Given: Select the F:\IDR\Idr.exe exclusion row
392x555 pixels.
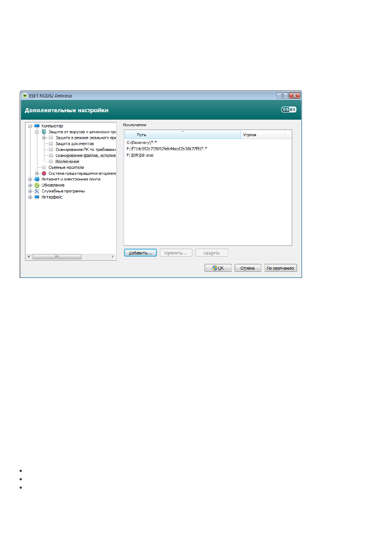Looking at the screenshot, I should (x=208, y=155).
